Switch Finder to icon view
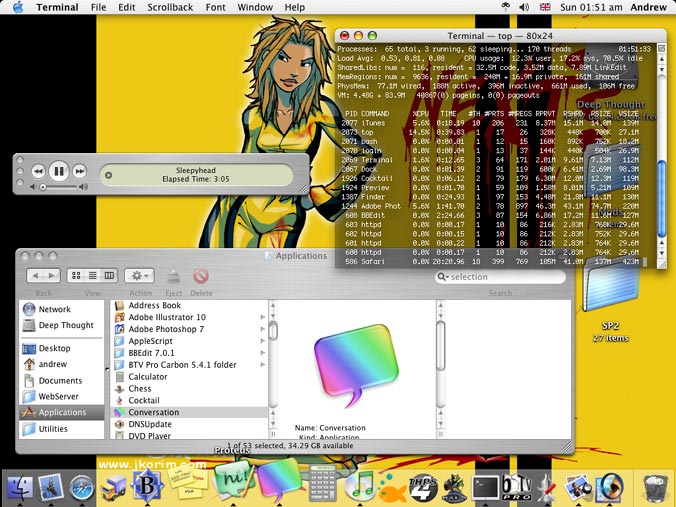 click(76, 275)
